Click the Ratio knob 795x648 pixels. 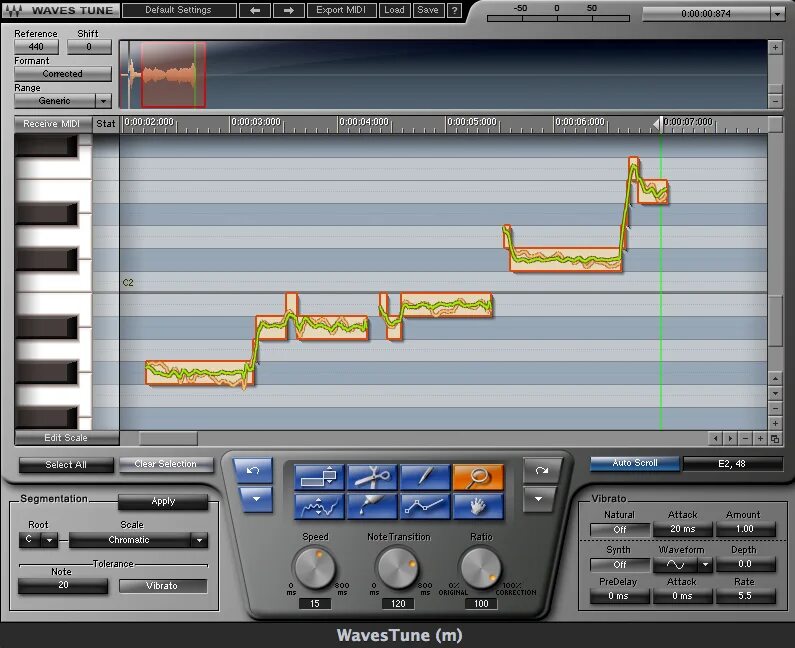tap(481, 567)
